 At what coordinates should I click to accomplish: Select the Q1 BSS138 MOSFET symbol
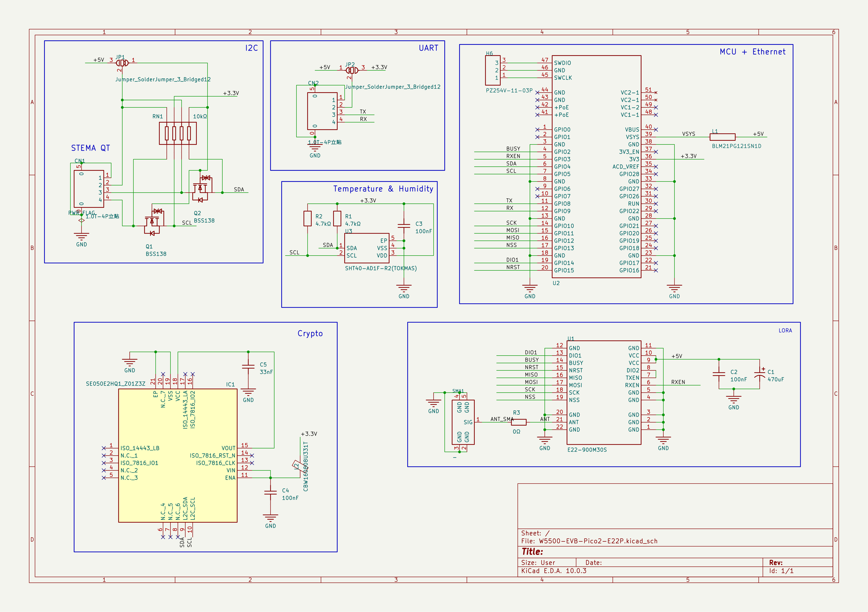154,222
